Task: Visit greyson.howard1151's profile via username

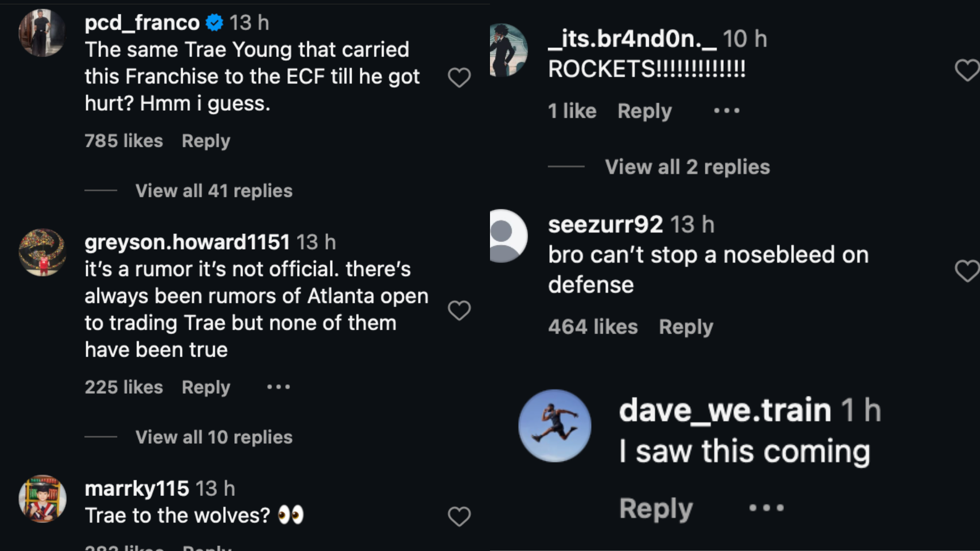Action: pos(187,242)
